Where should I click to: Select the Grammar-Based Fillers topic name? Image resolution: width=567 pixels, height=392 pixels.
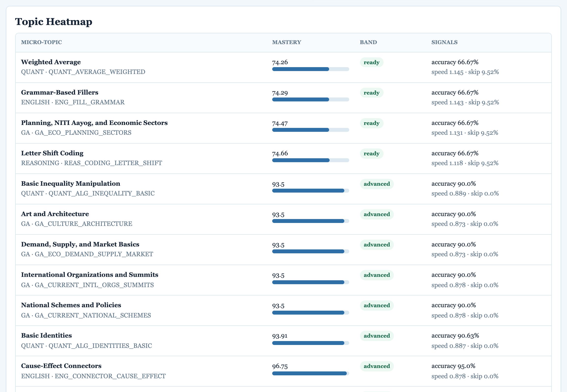point(60,92)
